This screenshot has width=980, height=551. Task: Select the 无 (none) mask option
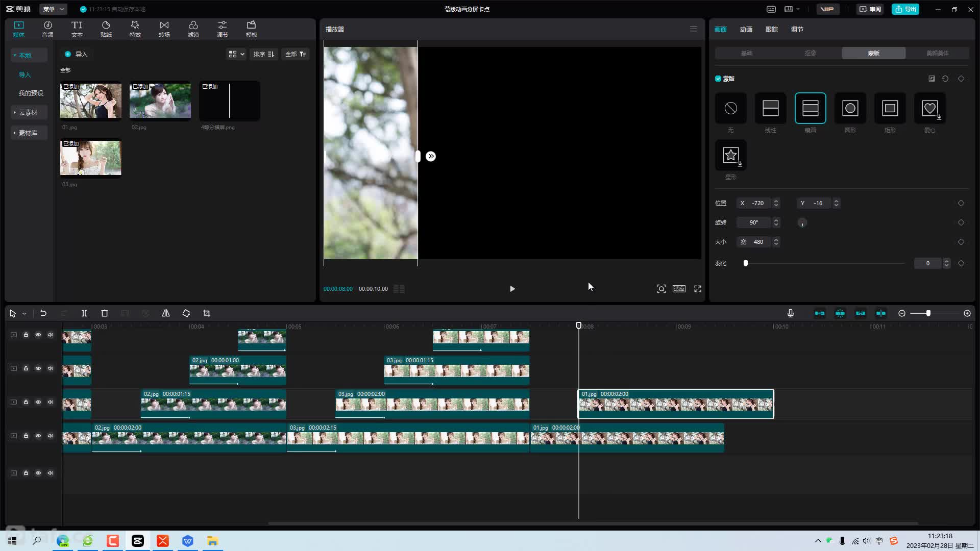click(730, 108)
